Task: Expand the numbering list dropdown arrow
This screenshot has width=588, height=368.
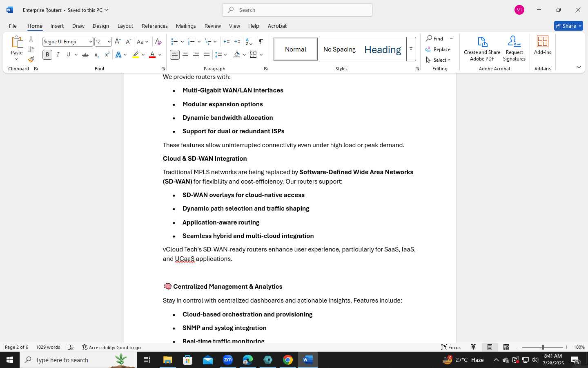Action: [199, 42]
